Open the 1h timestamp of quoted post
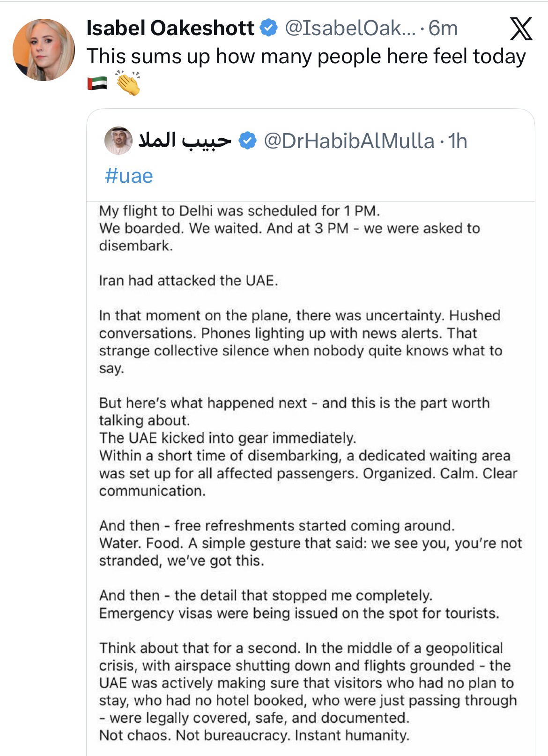 (458, 141)
